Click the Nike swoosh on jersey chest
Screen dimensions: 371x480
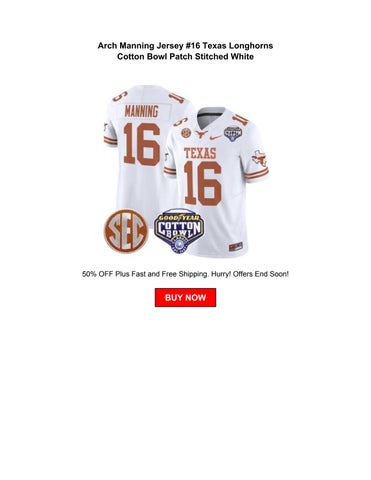pyautogui.click(x=216, y=137)
